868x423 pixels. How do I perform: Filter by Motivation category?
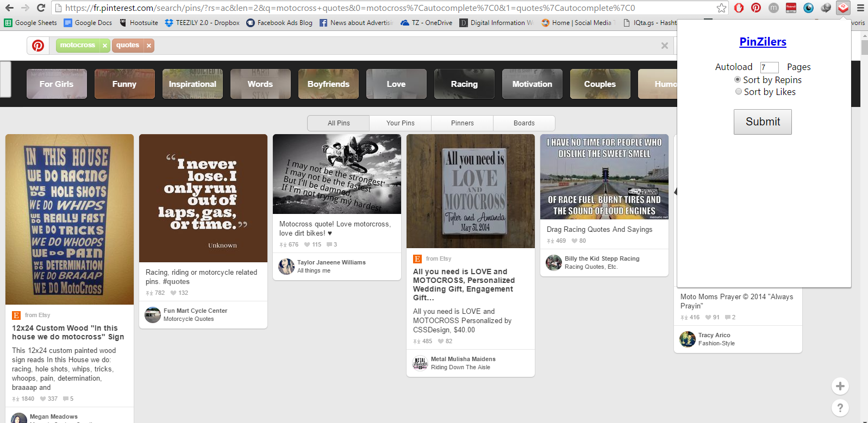[x=532, y=84]
